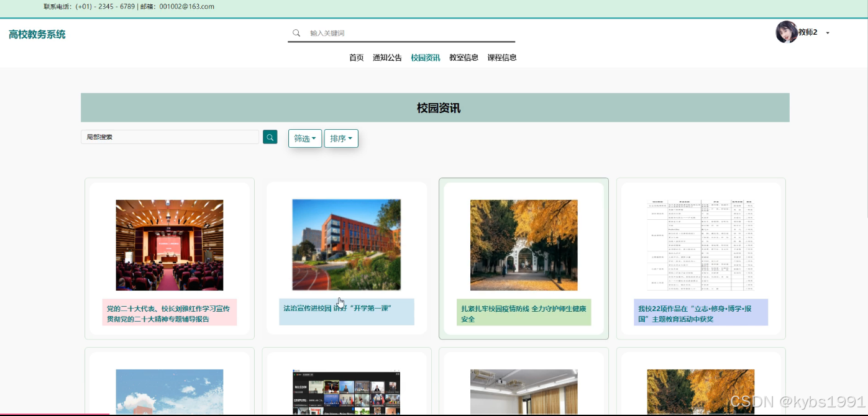The image size is (868, 416).
Task: Open article 党的二十大代表、校长刘雅红作学习宣传
Action: 170,314
